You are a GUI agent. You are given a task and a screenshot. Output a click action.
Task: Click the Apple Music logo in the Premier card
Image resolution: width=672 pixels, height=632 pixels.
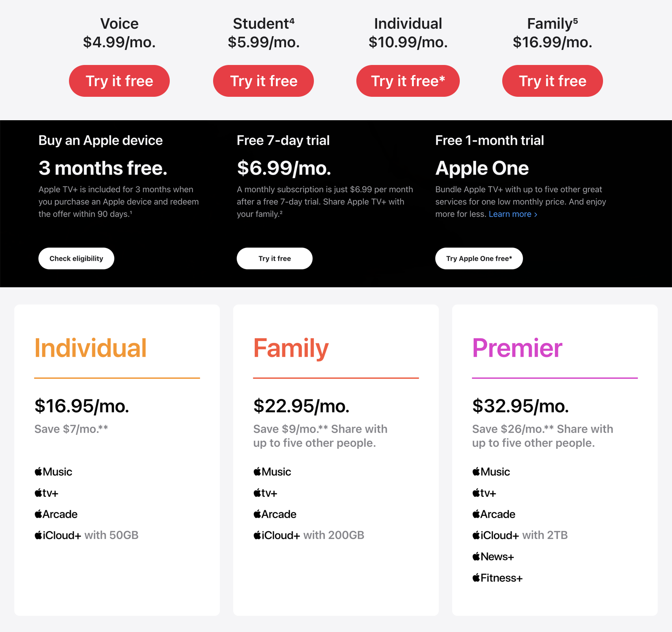pyautogui.click(x=491, y=472)
